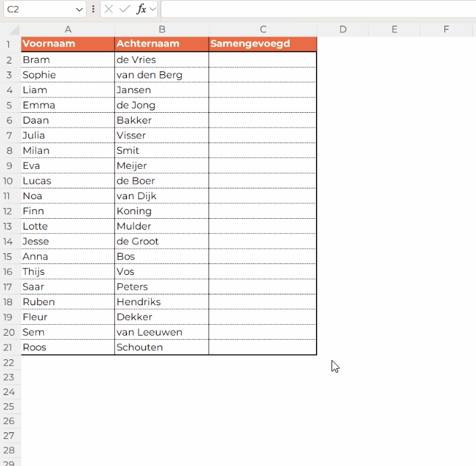Select the cell containing Fleur

pyautogui.click(x=68, y=317)
